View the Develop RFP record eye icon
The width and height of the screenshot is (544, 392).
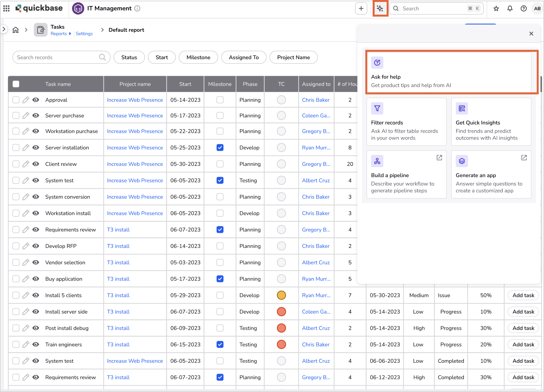tap(36, 246)
